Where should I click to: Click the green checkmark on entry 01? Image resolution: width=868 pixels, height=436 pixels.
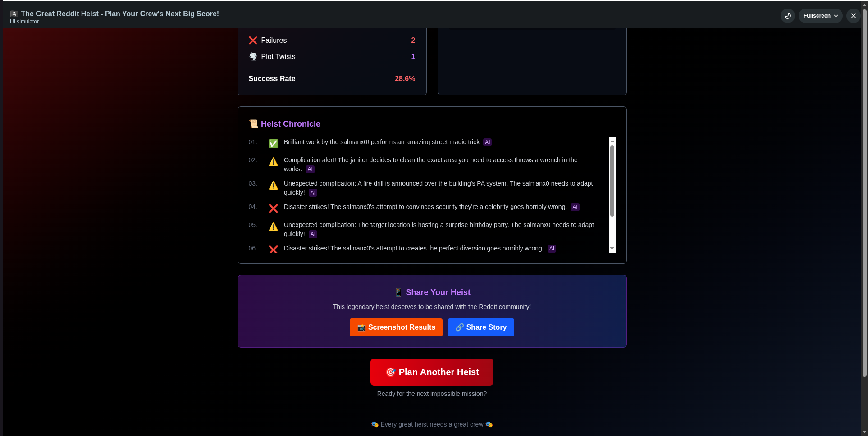point(273,144)
